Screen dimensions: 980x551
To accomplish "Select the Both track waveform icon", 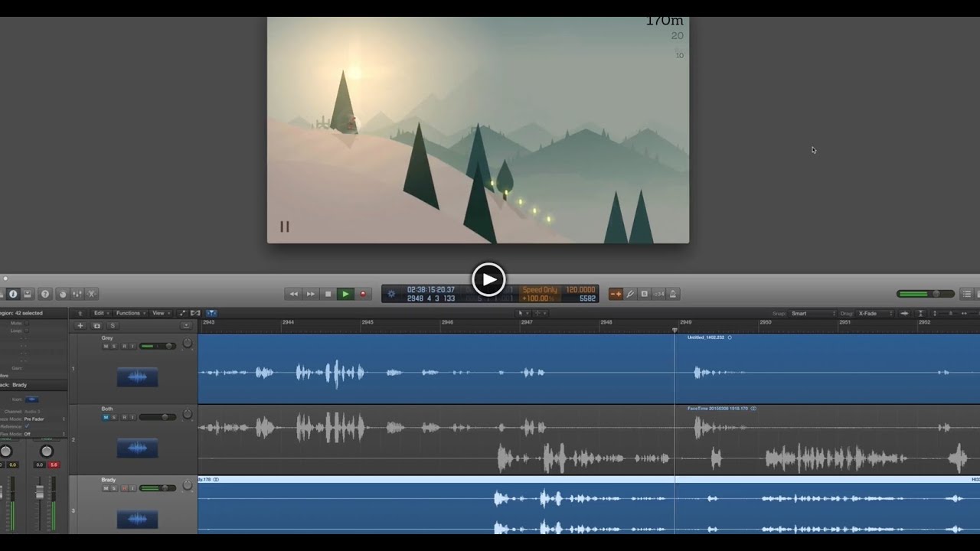I will [137, 448].
